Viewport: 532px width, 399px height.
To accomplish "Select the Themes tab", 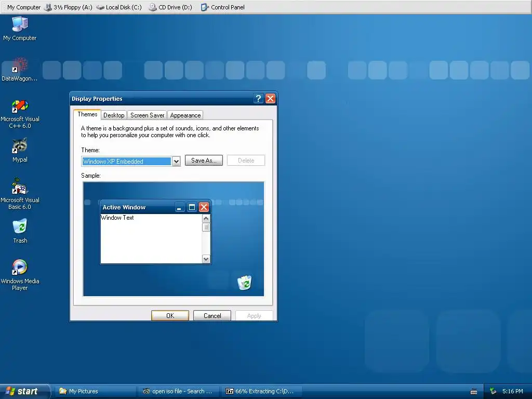I will [x=87, y=114].
